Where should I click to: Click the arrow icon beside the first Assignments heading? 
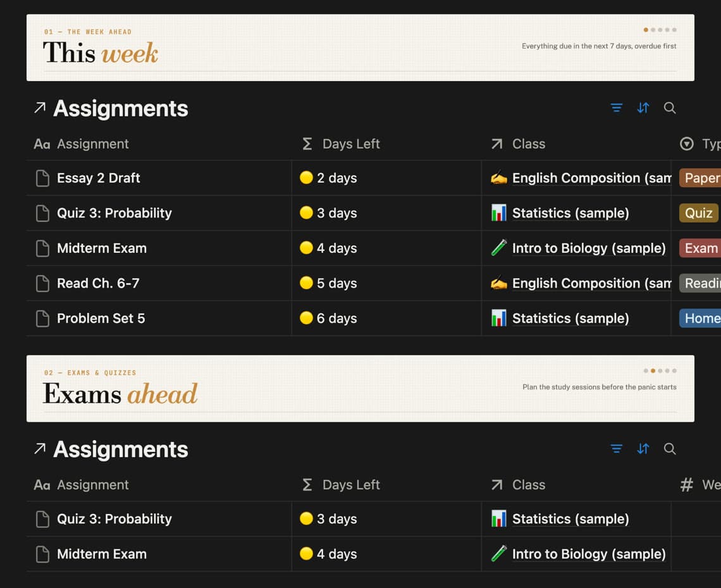[40, 107]
